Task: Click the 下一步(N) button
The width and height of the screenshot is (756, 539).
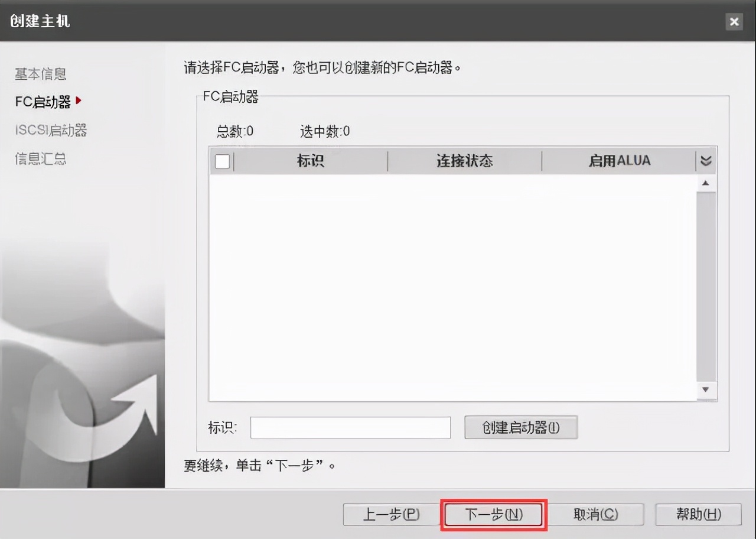Action: (x=493, y=514)
